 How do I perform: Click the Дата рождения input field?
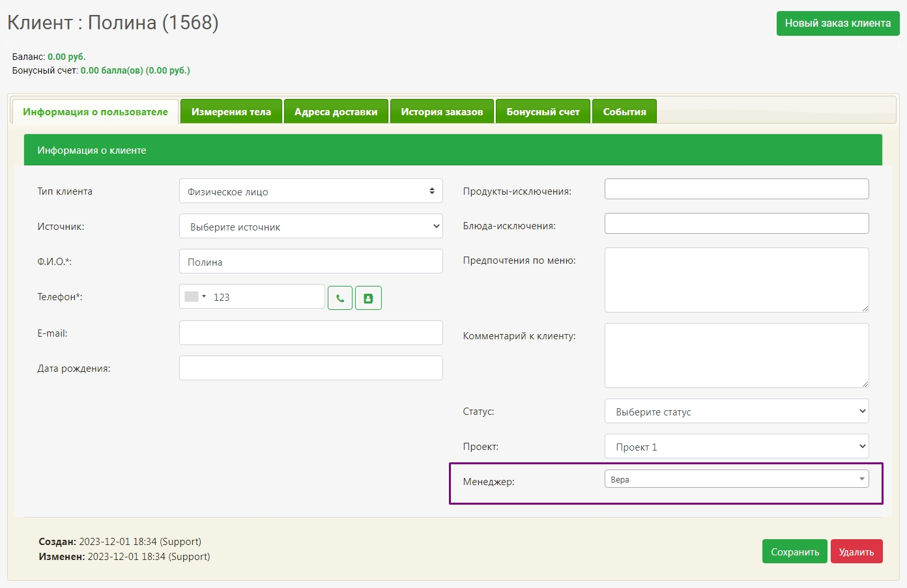pos(311,368)
